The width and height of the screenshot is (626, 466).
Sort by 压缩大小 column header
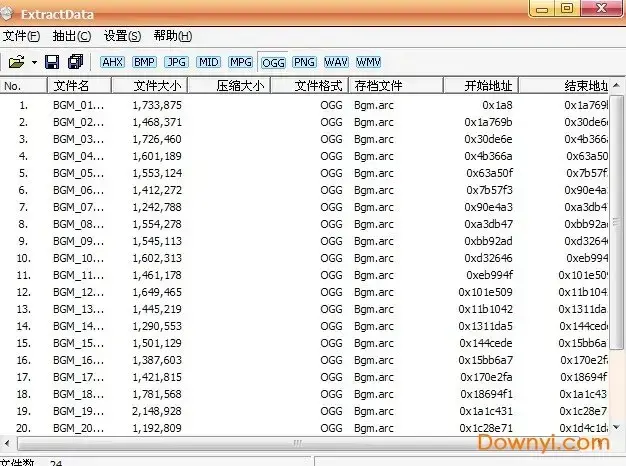[x=229, y=85]
